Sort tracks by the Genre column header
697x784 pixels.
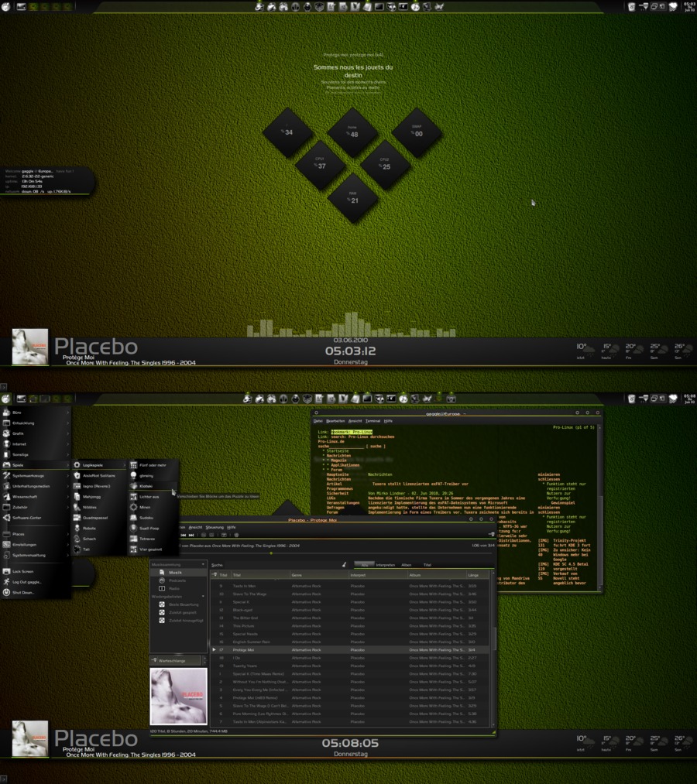tap(319, 575)
